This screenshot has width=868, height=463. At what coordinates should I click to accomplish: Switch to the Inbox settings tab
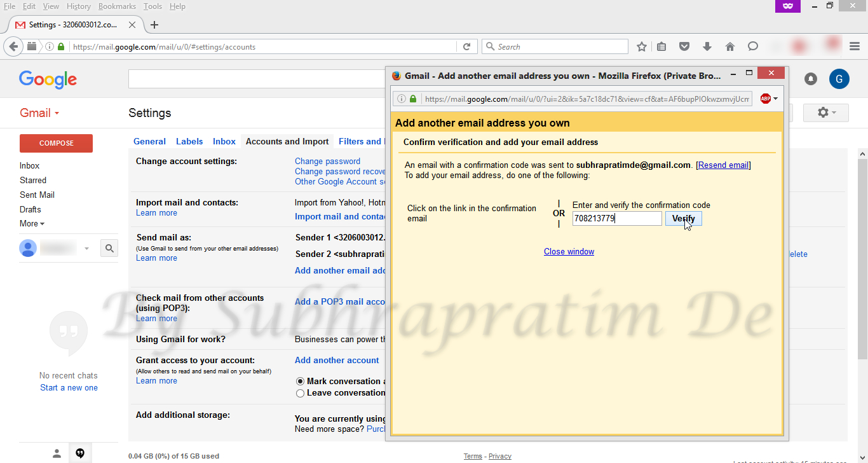224,142
